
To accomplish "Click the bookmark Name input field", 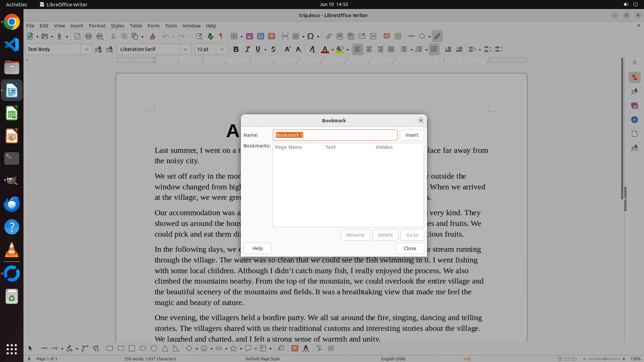I will (x=334, y=135).
